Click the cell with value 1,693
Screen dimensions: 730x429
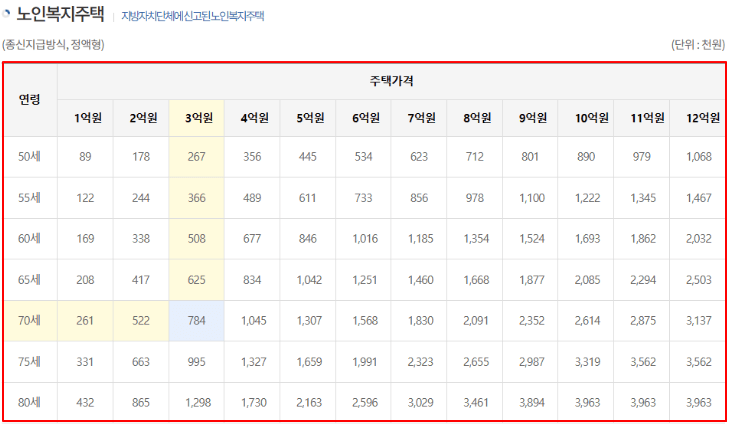pyautogui.click(x=586, y=239)
